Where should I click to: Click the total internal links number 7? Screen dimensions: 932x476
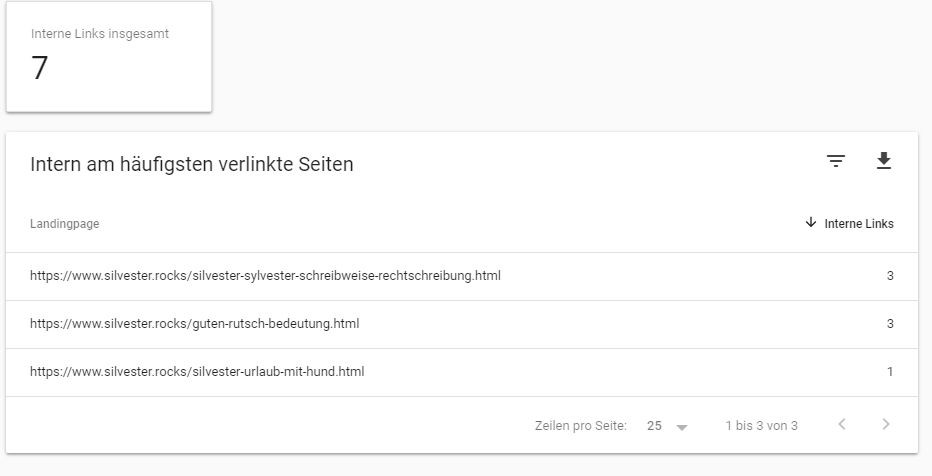click(40, 69)
